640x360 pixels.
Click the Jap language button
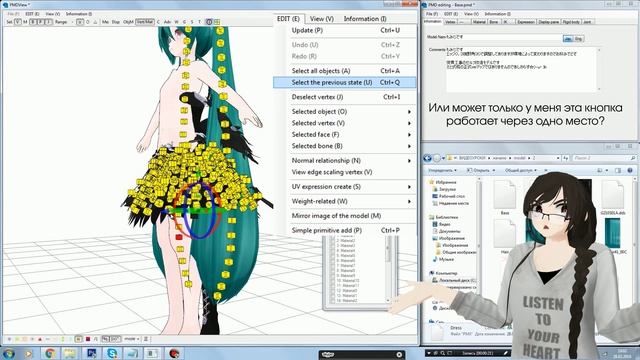click(x=568, y=39)
